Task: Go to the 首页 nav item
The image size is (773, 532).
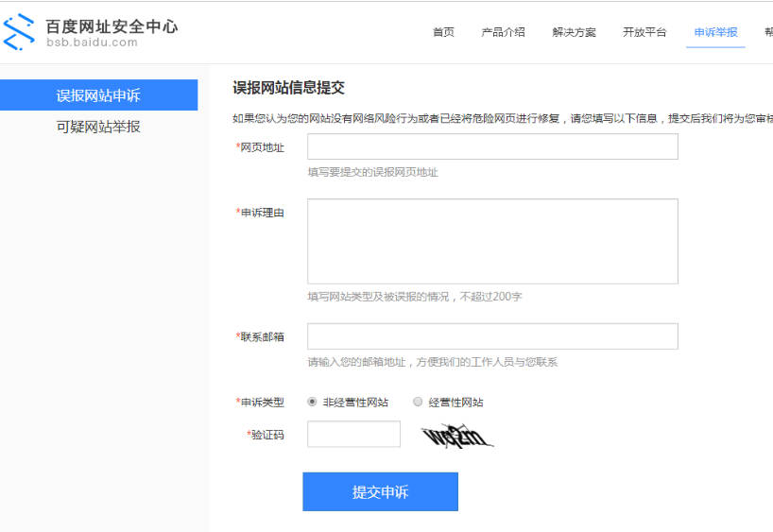Action: click(x=443, y=32)
